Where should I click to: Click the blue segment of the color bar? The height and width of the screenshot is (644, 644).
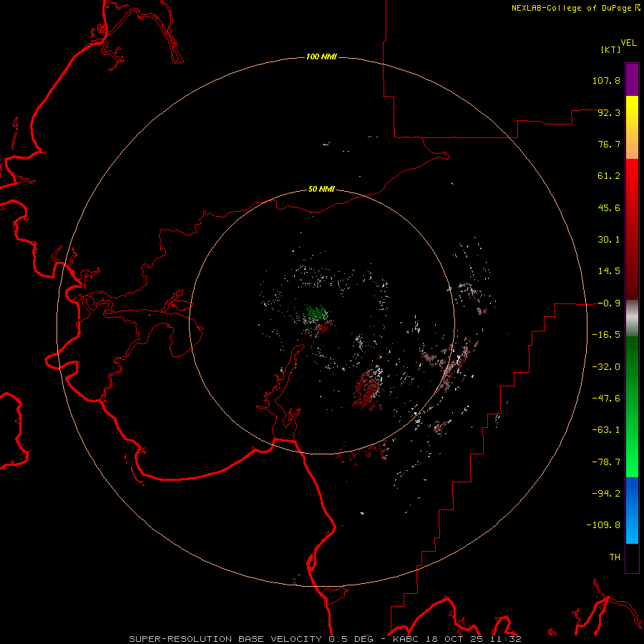click(x=632, y=510)
